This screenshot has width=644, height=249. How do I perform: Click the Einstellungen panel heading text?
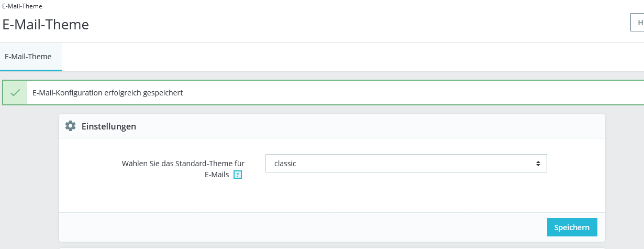pyautogui.click(x=109, y=126)
